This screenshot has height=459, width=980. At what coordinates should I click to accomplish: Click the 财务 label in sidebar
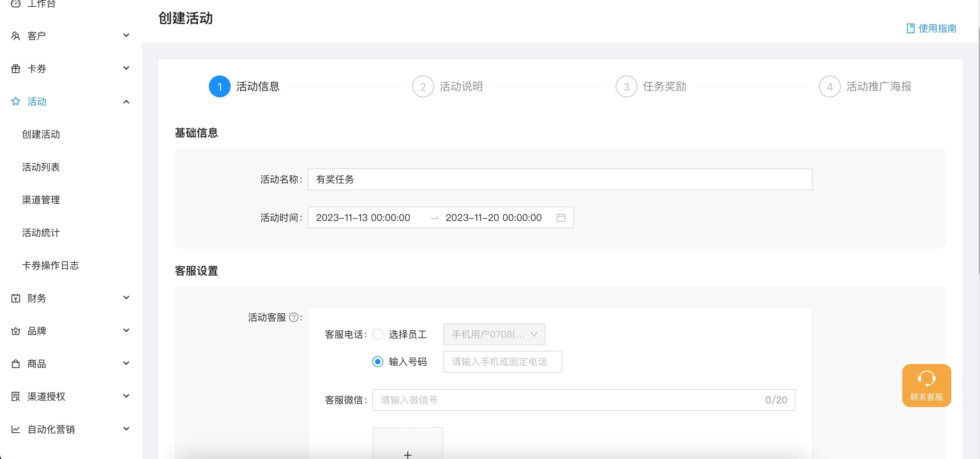37,298
